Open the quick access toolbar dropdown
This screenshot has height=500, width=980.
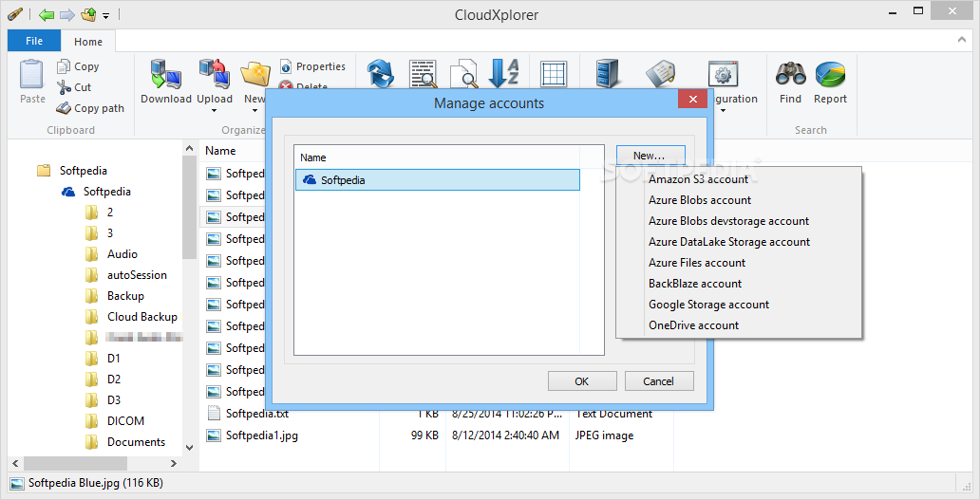(x=105, y=15)
